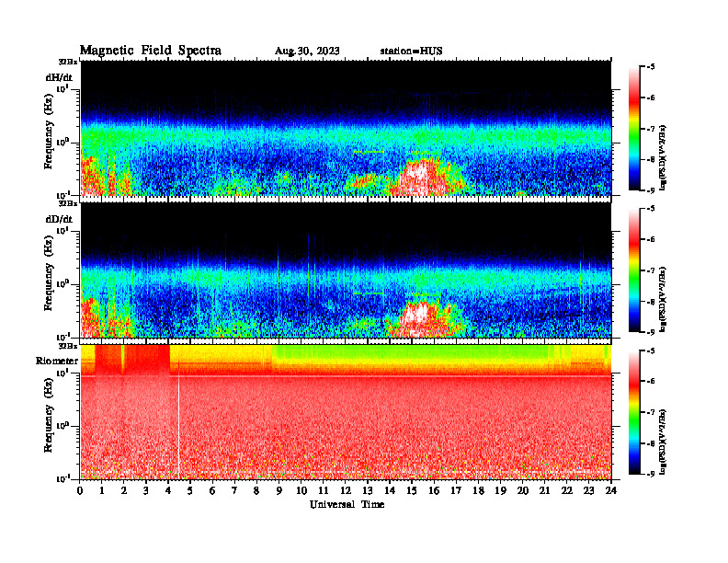Click hour '17' on Universal Time axis
The image size is (728, 563).
pos(456,491)
